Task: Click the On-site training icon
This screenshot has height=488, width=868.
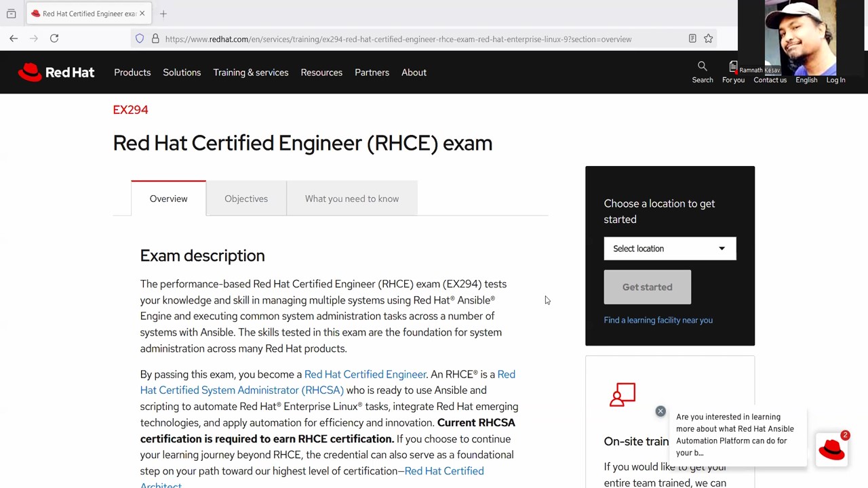Action: (623, 394)
